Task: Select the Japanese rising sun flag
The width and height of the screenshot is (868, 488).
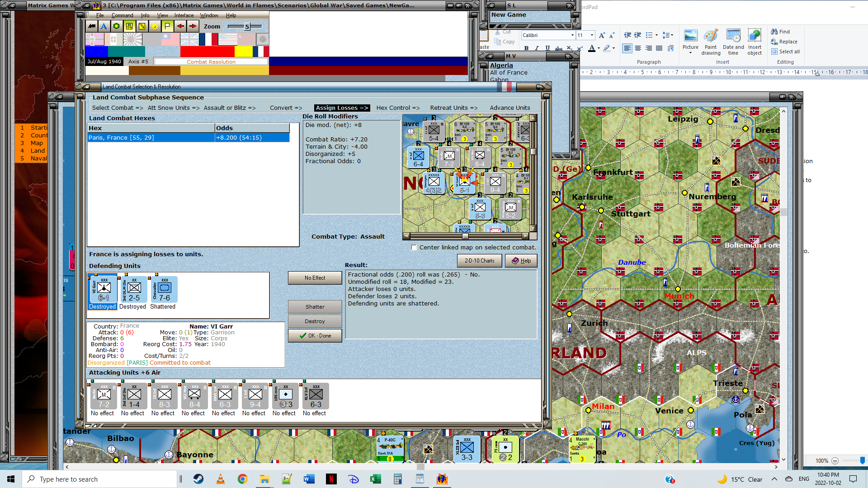Action: 132,39
